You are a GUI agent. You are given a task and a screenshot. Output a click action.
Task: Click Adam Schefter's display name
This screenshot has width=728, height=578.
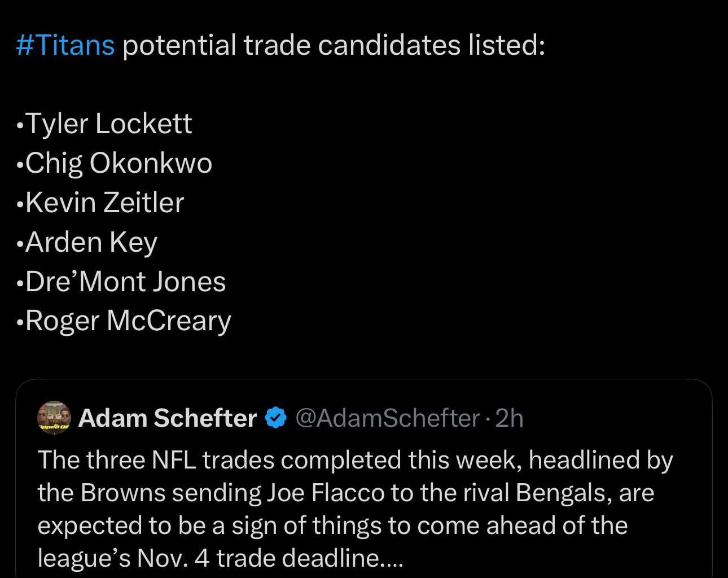pos(168,418)
